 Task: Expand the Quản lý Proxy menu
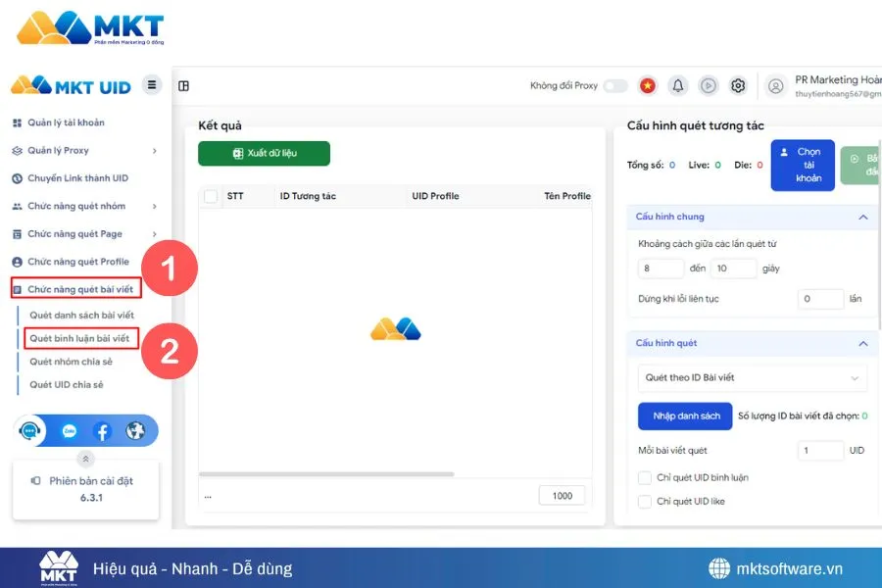[69, 150]
